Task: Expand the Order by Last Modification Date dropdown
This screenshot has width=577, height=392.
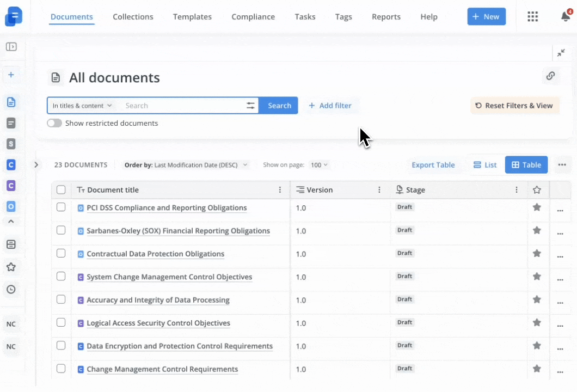Action: click(x=186, y=165)
